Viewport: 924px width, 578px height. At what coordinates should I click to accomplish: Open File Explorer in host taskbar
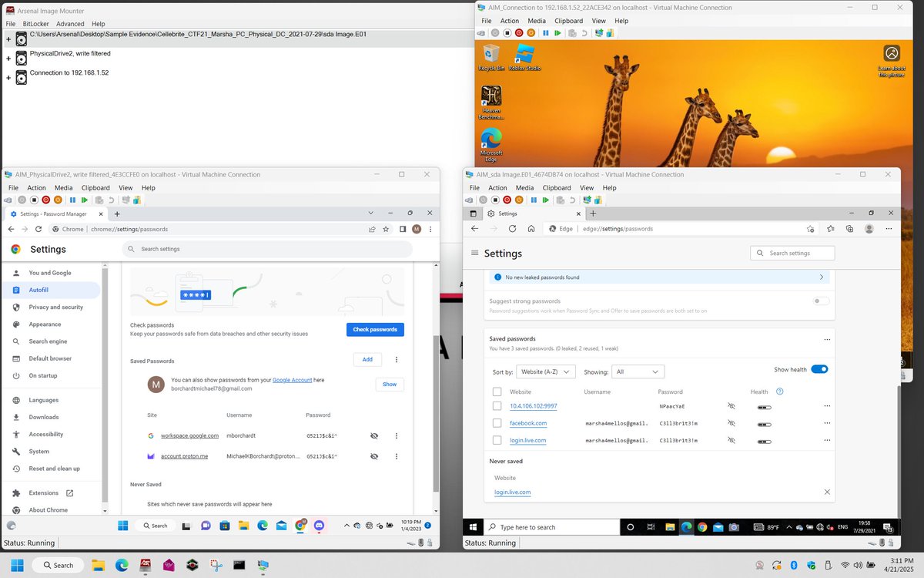pyautogui.click(x=98, y=565)
